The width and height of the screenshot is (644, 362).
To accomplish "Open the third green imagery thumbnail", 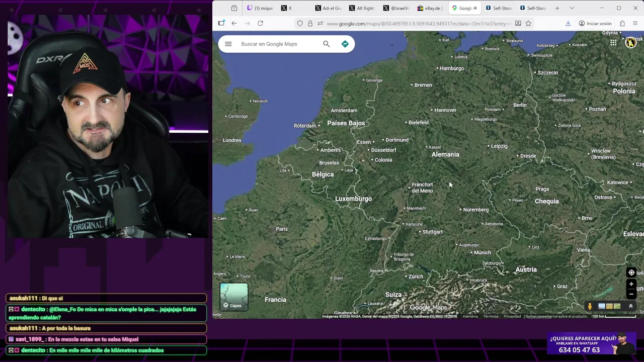I will [617, 306].
